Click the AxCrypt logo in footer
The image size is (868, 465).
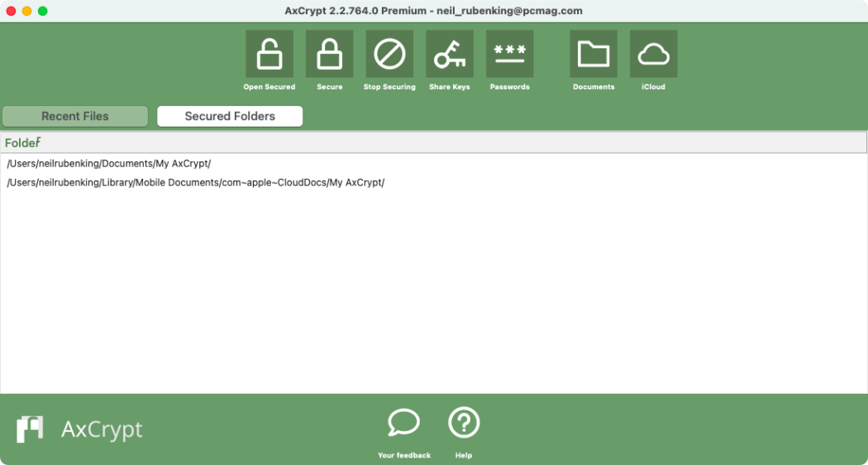79,429
